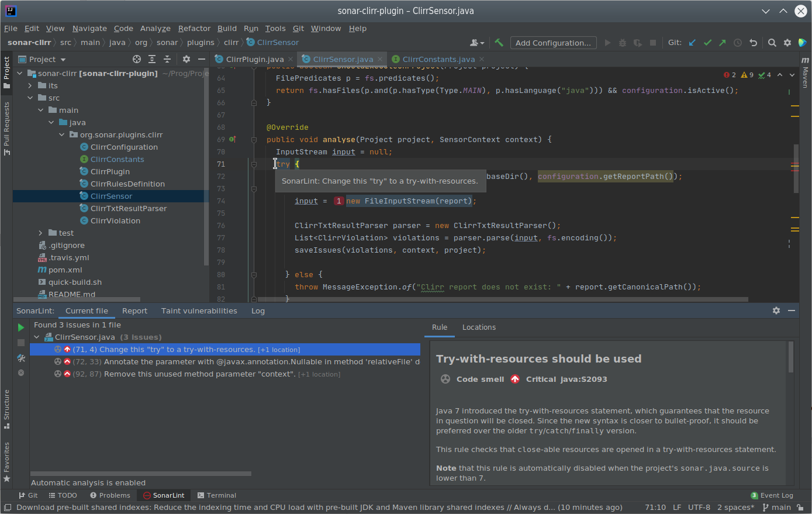The image size is (812, 514).
Task: Switch to the Taint vulnerabilities tab
Action: click(199, 311)
